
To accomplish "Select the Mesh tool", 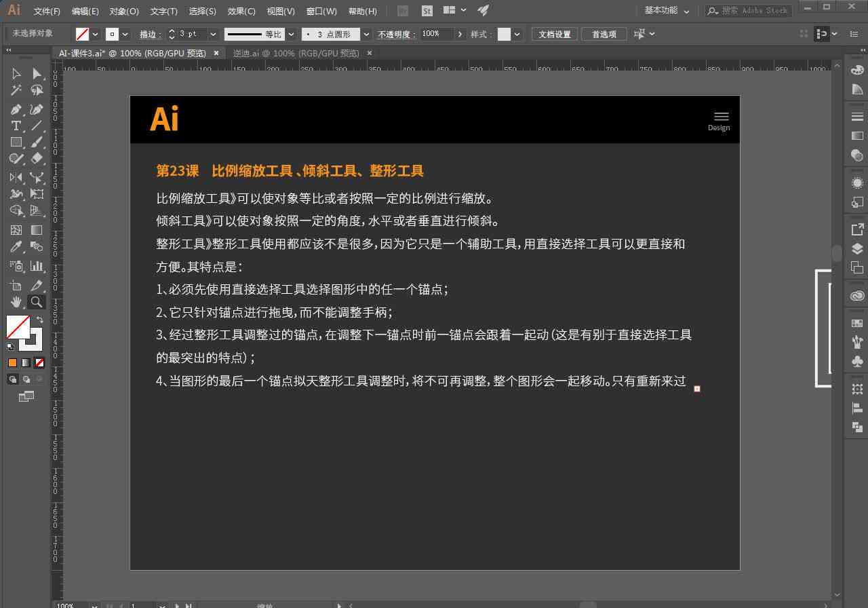I will [16, 230].
